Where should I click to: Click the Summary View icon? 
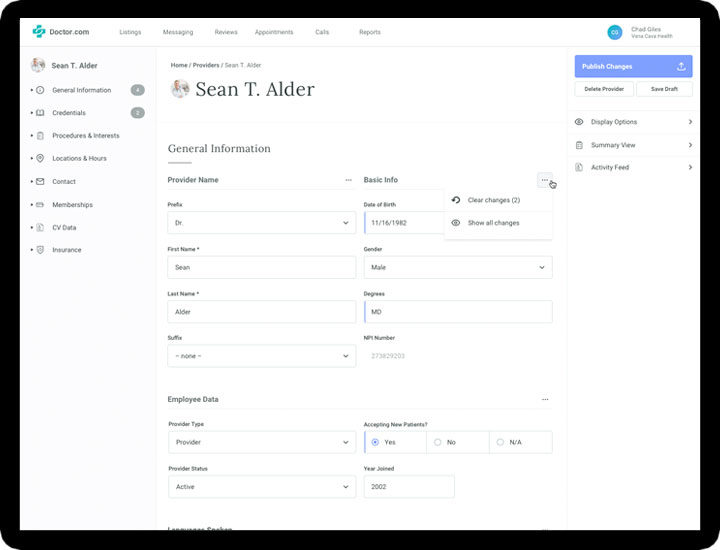[580, 145]
